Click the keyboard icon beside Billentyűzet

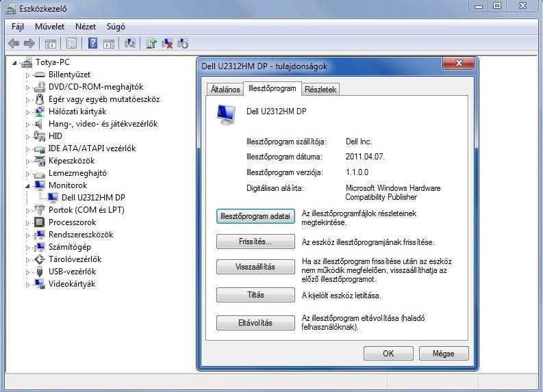click(x=40, y=75)
